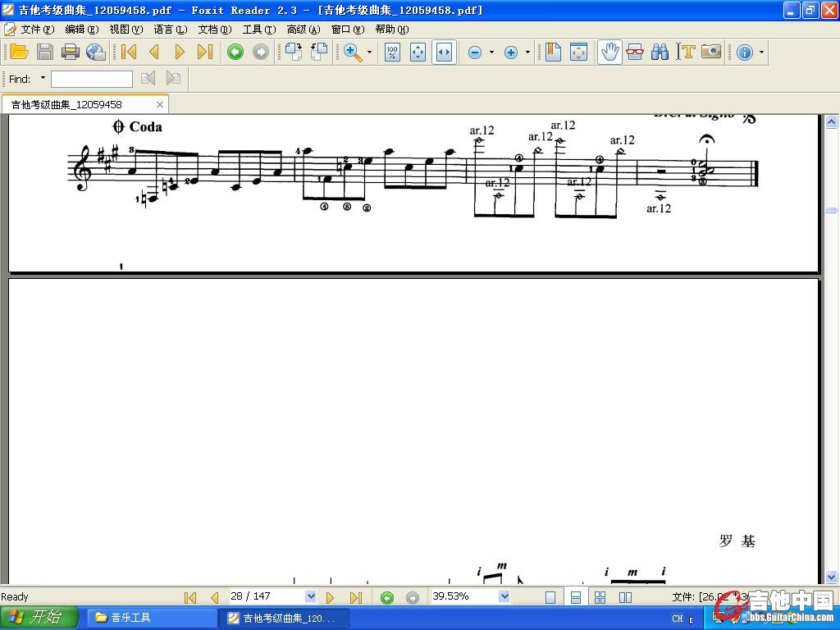This screenshot has height=630, width=840.
Task: Open the 工具(T) menu
Action: point(259,29)
